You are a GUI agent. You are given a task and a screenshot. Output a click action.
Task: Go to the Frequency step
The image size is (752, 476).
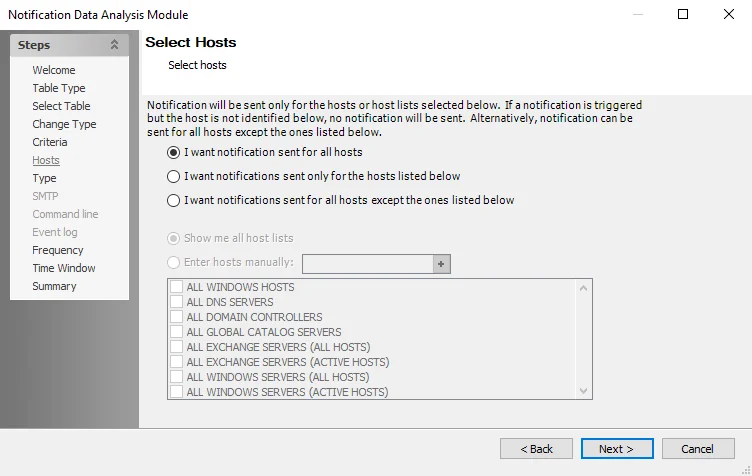click(x=58, y=250)
